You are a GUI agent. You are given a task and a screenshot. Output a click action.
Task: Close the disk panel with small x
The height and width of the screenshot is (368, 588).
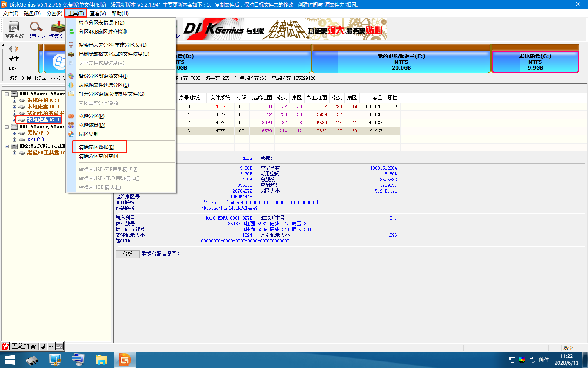(3, 45)
